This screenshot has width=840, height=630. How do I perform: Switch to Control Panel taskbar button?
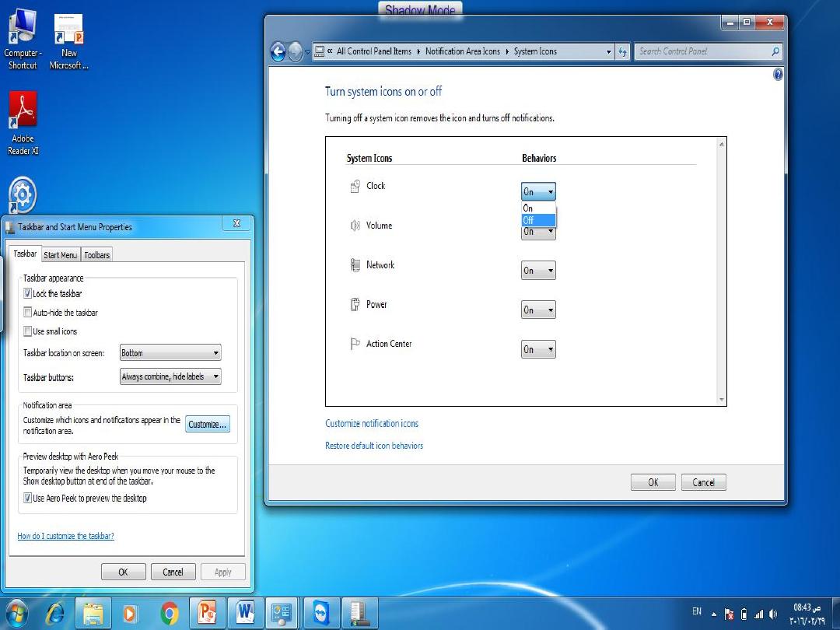click(x=282, y=614)
